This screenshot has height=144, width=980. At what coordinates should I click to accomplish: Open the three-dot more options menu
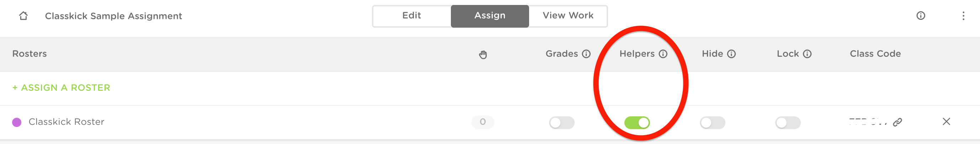click(x=963, y=16)
